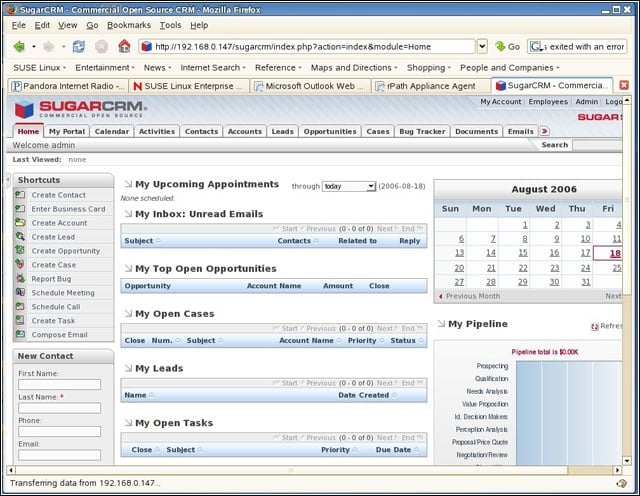The image size is (640, 496).
Task: Open the URL history dropdown arrow
Action: [482, 46]
